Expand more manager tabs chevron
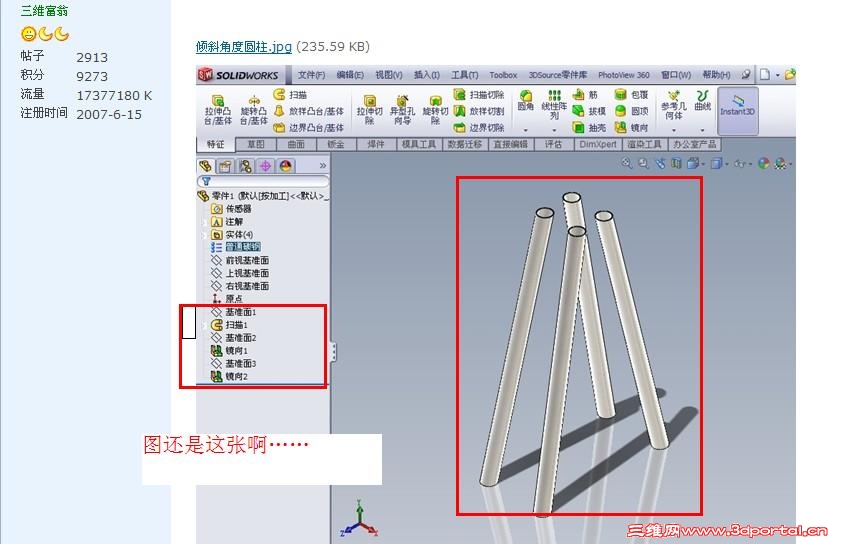The height and width of the screenshot is (544, 847). (x=322, y=166)
